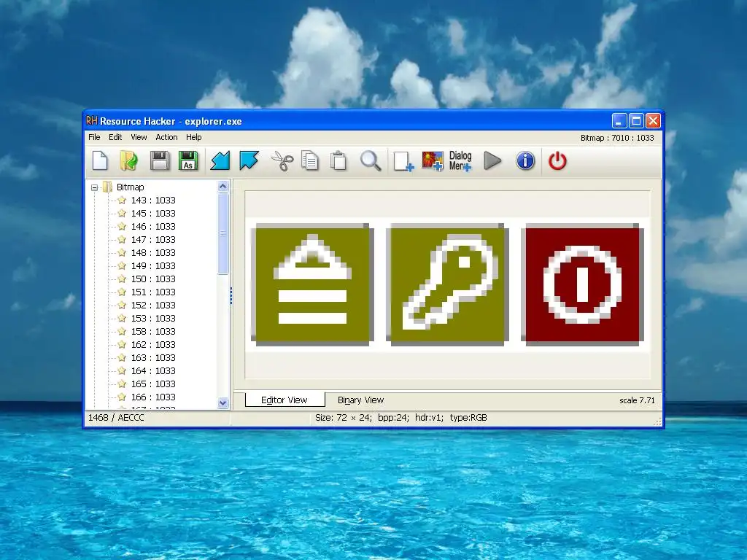The height and width of the screenshot is (560, 747).
Task: Click the magnifying glass Find icon
Action: point(371,161)
